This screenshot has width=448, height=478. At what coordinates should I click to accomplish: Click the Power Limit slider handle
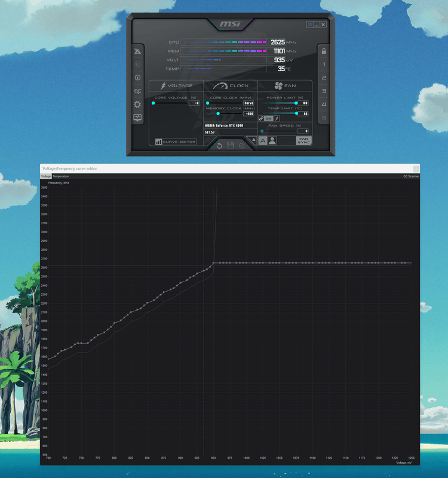click(296, 103)
